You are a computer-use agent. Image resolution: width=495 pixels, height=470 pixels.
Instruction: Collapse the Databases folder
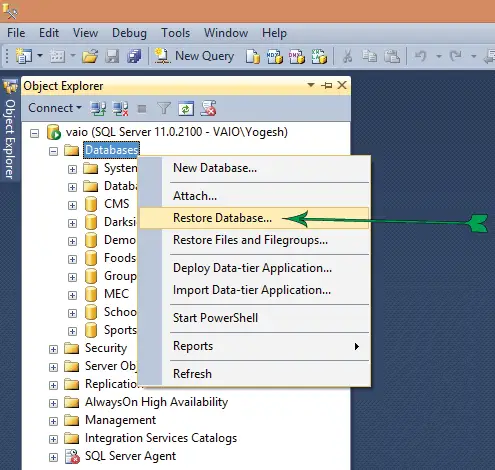[x=53, y=152]
